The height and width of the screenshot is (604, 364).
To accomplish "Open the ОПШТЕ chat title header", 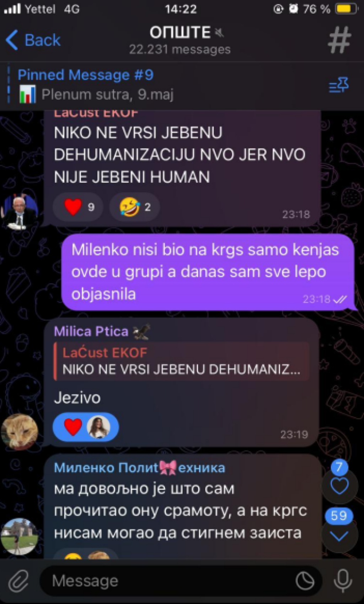I will click(180, 40).
